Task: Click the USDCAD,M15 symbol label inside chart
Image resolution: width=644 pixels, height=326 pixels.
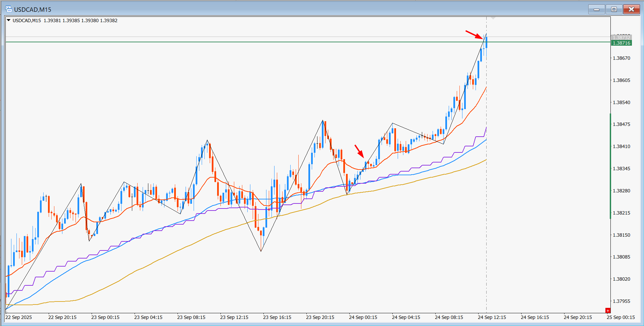Action: [27, 20]
